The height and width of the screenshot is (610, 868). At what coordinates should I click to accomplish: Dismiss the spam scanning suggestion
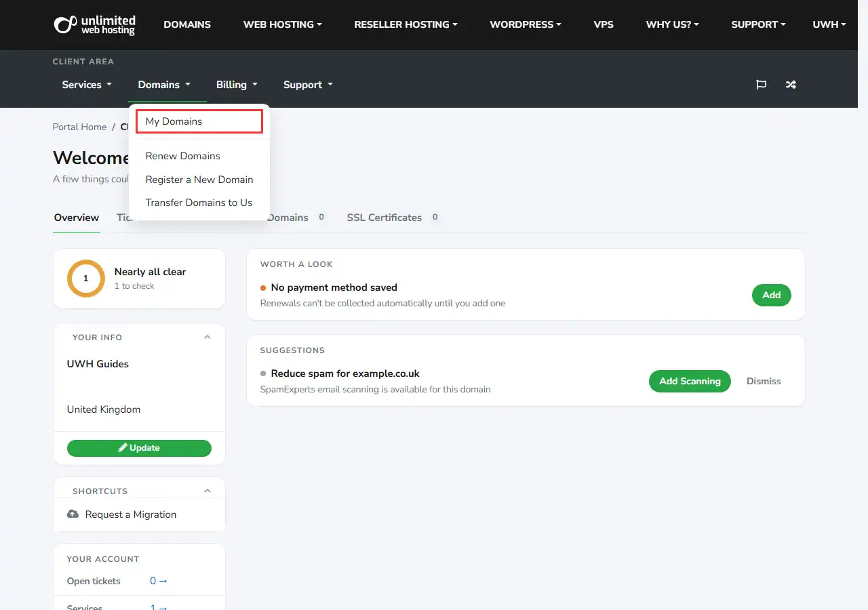click(764, 381)
